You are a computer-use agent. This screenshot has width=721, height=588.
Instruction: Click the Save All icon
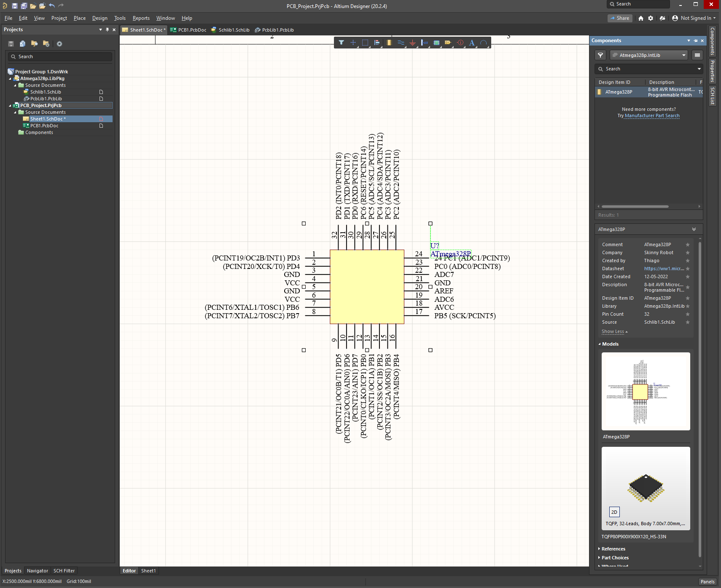click(x=24, y=6)
